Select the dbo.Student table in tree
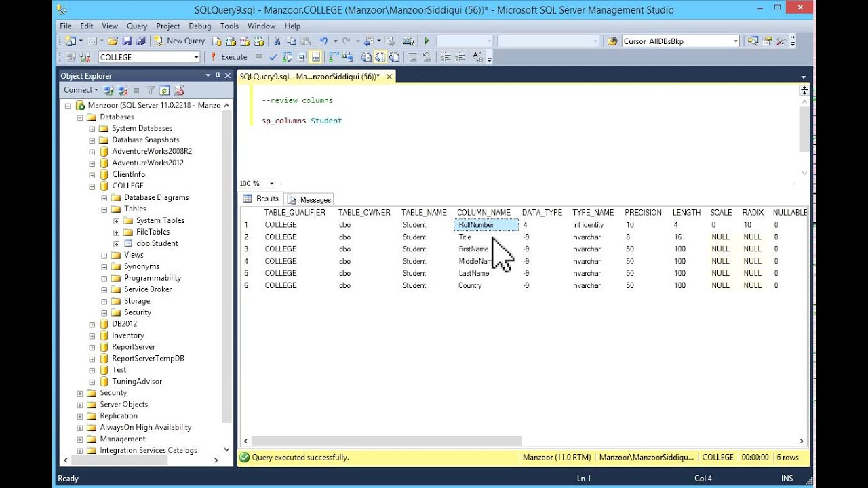 click(157, 243)
